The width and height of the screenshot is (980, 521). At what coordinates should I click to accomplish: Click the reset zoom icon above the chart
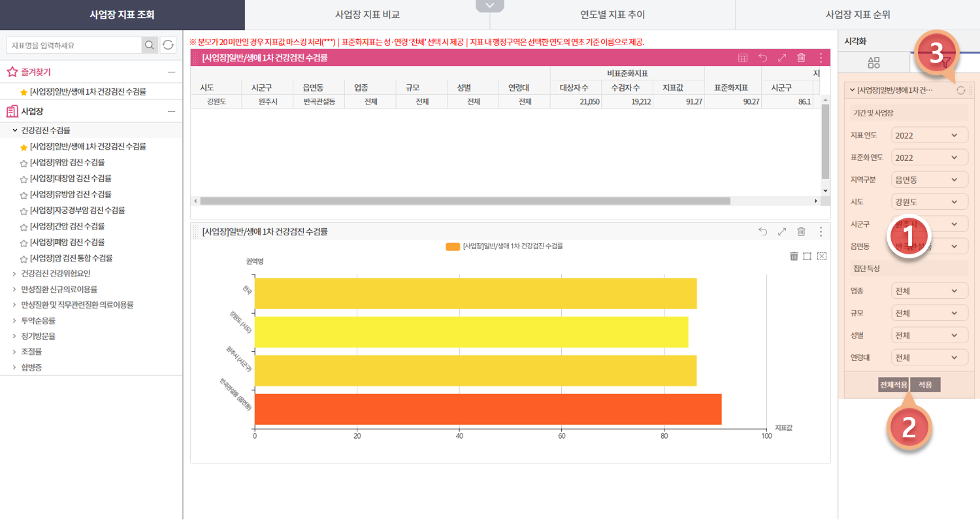(822, 256)
